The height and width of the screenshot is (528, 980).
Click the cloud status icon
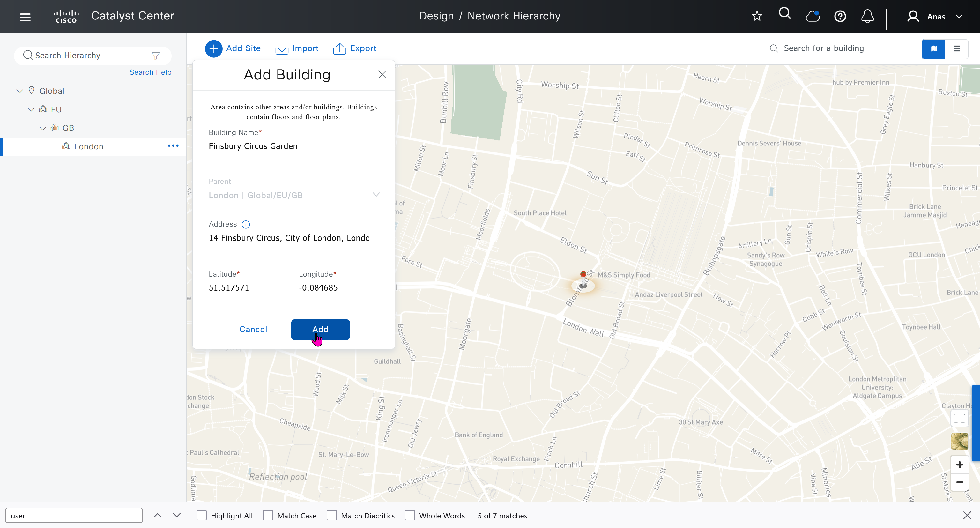812,16
